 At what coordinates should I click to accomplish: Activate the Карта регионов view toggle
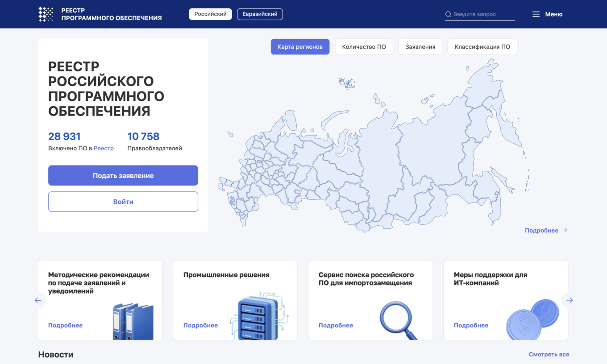click(300, 46)
